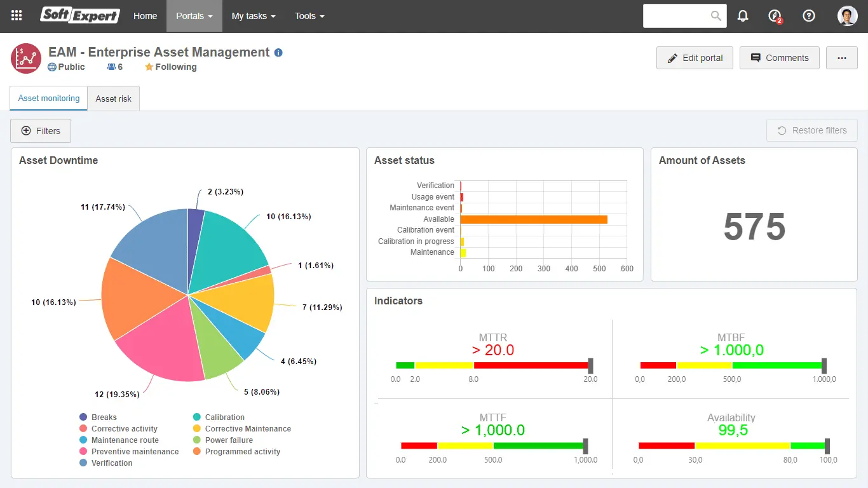The height and width of the screenshot is (488, 868).
Task: Open the more options ellipsis button
Action: (841, 58)
